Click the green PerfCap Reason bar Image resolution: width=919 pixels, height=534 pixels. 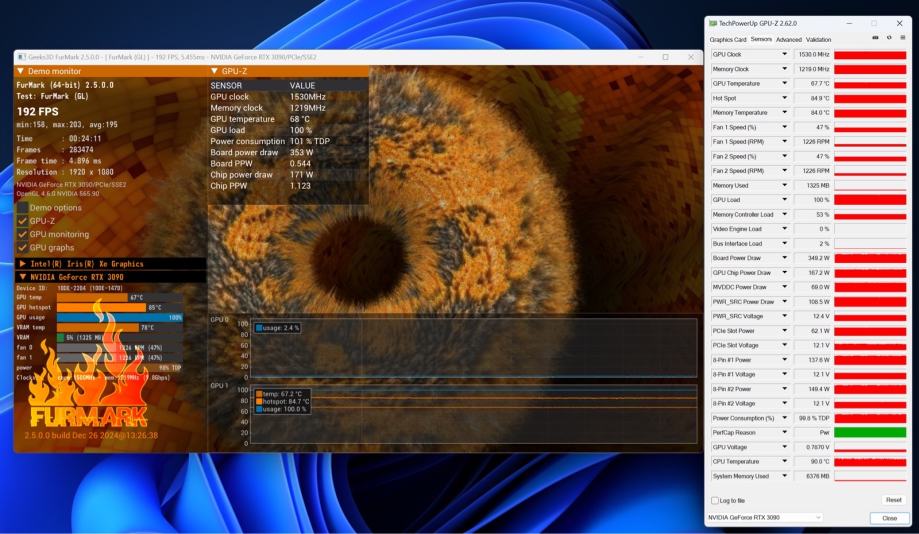click(869, 432)
